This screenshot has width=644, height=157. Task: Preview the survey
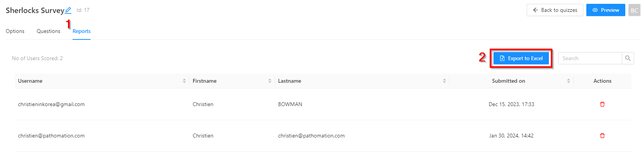605,10
